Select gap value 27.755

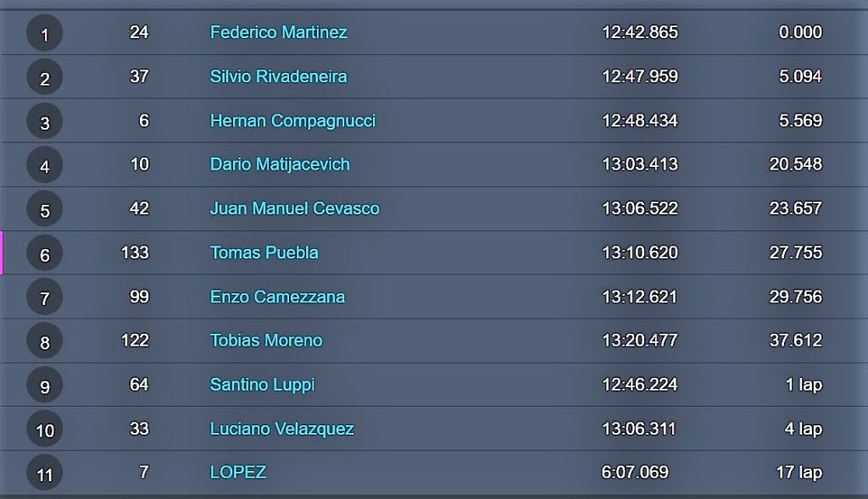[x=795, y=252]
